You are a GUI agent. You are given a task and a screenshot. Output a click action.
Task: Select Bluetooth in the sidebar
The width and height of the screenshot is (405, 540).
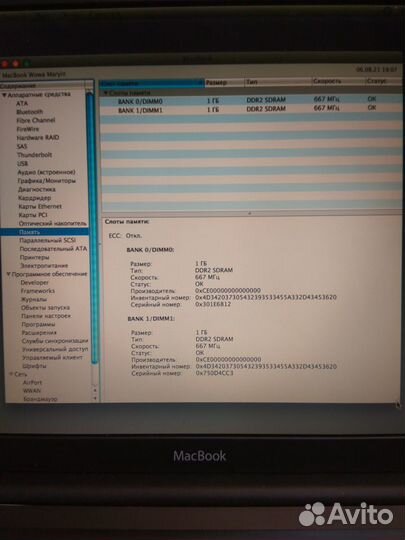coord(30,112)
